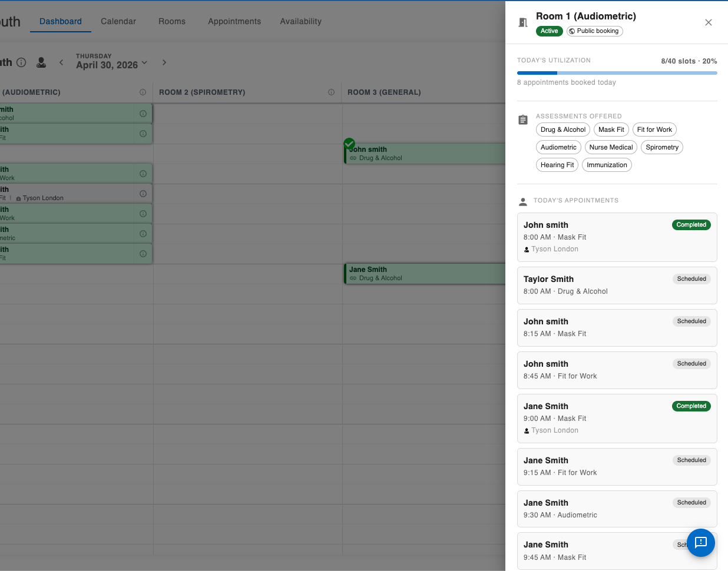Click the Room 1 (Audiometric) panel title
Screen dimensions: 728x571
pyautogui.click(x=586, y=16)
